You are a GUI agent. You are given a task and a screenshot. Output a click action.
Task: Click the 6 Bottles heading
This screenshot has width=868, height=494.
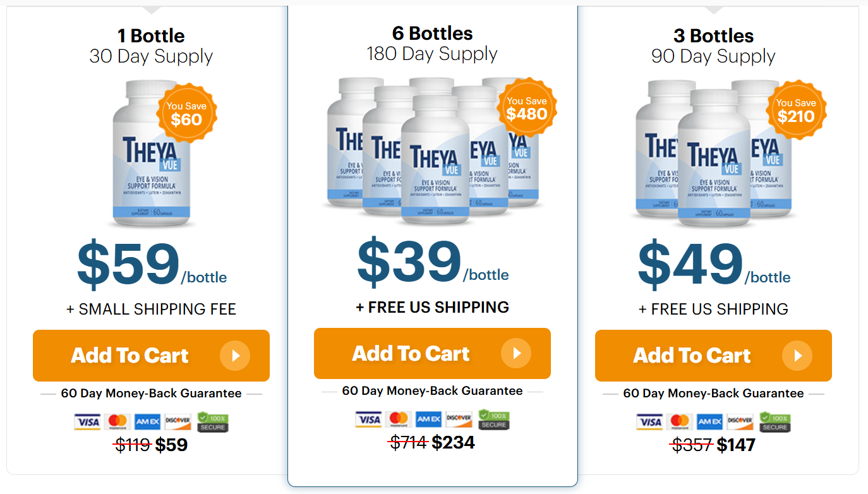[432, 33]
